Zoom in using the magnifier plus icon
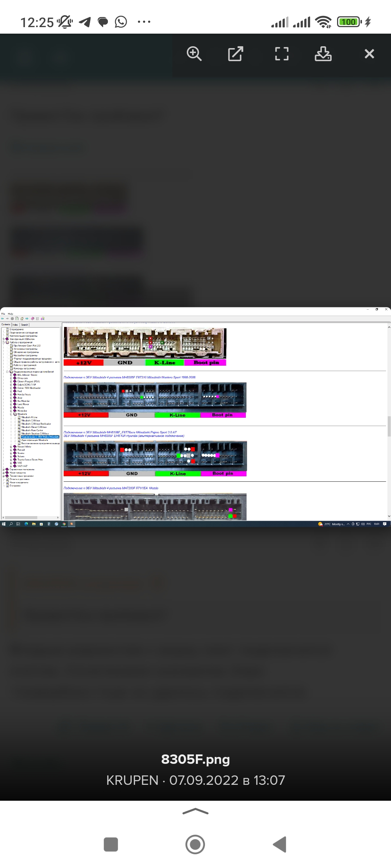391x868 pixels. tap(194, 54)
